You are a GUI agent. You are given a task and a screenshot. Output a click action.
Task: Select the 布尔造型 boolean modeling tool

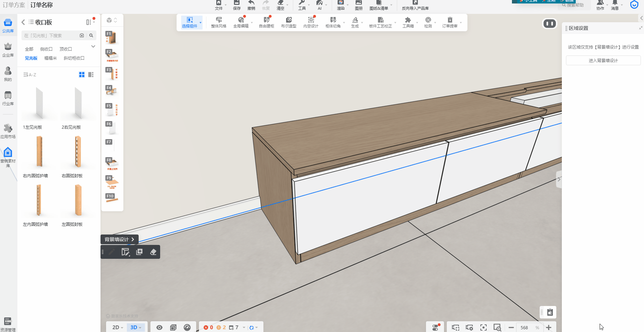coord(288,22)
